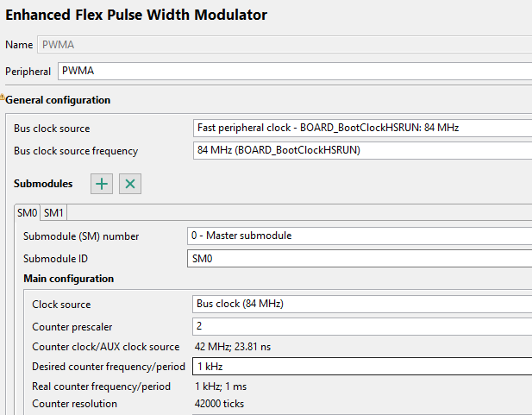532x415 pixels.
Task: Edit the Submodule ID field
Action: [x=359, y=257]
